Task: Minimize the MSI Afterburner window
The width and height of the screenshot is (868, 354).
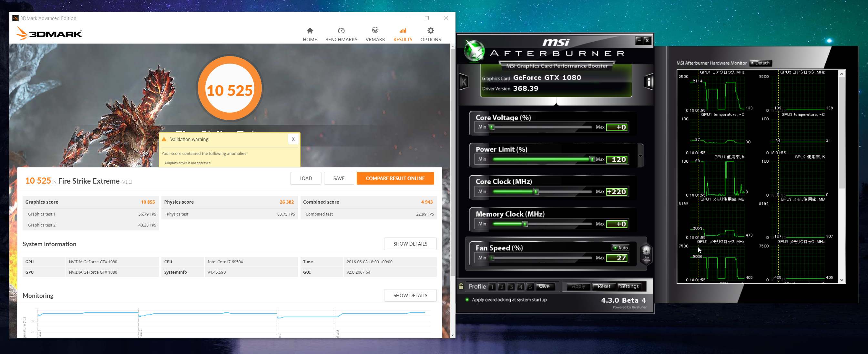Action: click(638, 40)
